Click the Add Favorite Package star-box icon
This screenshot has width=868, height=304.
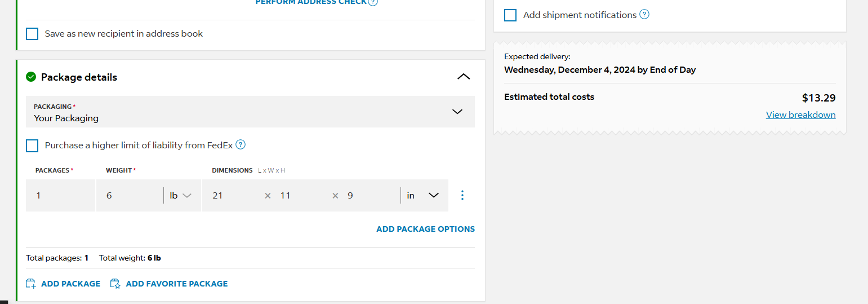(115, 284)
